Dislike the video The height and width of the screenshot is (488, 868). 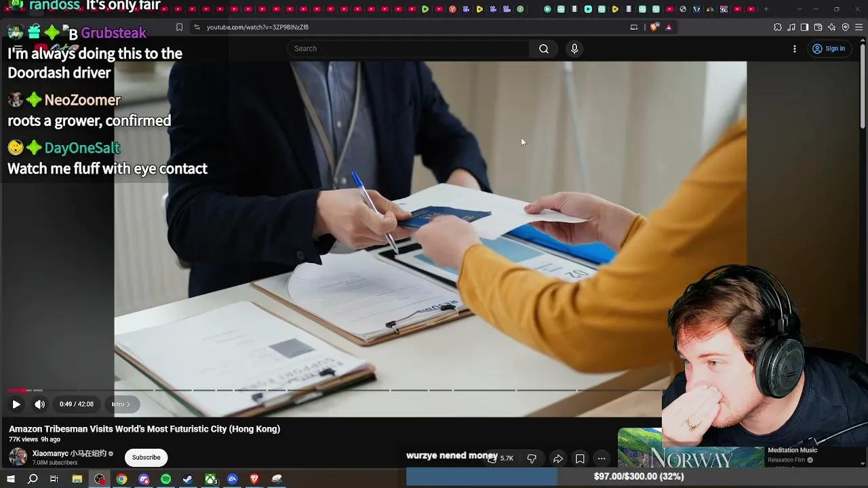(x=532, y=459)
